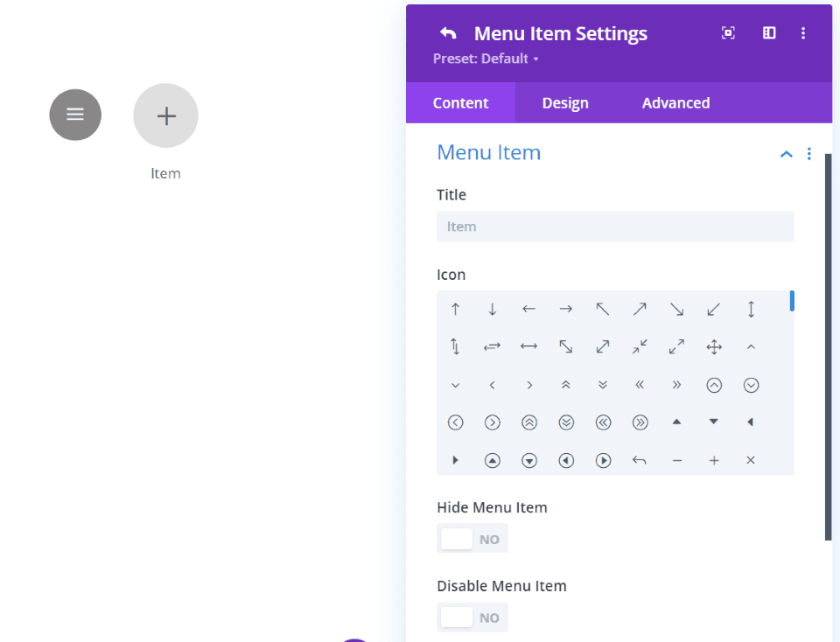This screenshot has width=840, height=642.
Task: Select the up-down swap arrows icon
Action: [x=455, y=347]
